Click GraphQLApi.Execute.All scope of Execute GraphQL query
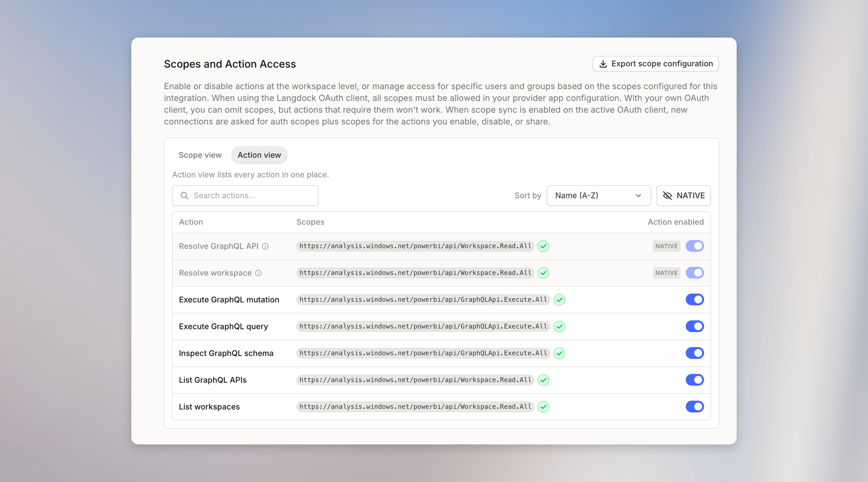The width and height of the screenshot is (868, 482). point(423,326)
